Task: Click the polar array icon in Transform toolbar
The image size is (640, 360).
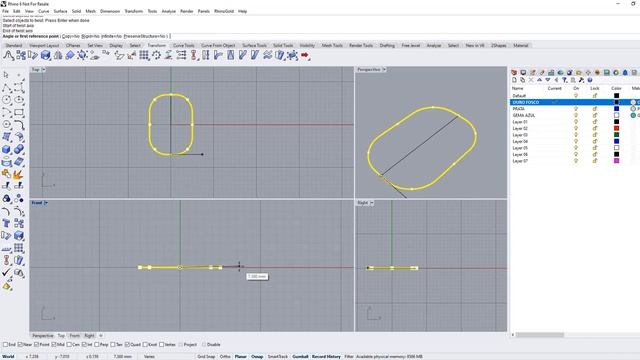Action: coord(156,55)
